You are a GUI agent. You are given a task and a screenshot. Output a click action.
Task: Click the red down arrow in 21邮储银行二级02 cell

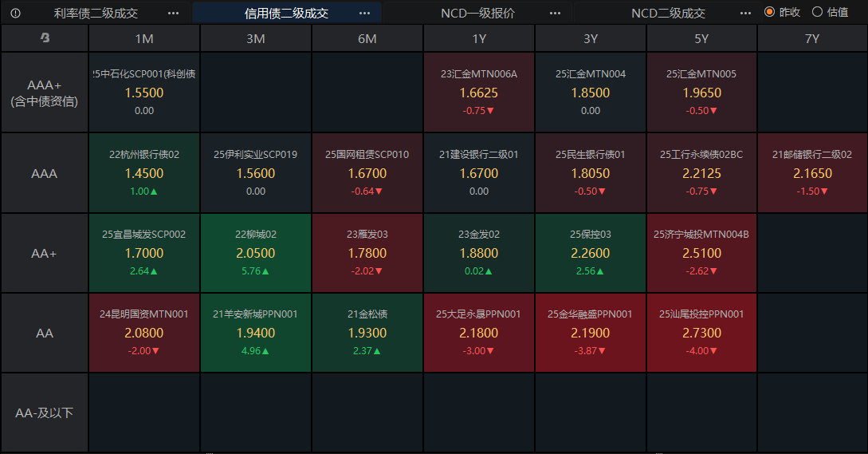tap(826, 191)
